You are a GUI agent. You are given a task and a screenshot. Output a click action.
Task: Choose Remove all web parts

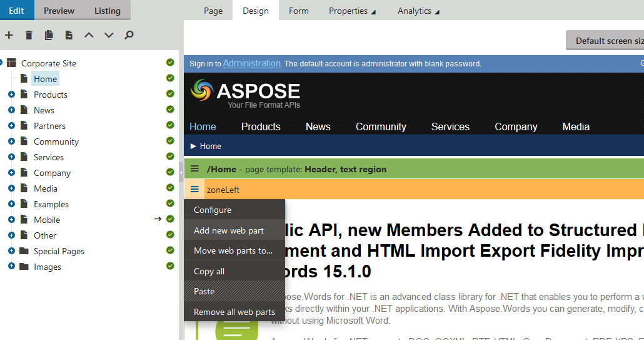tap(234, 312)
